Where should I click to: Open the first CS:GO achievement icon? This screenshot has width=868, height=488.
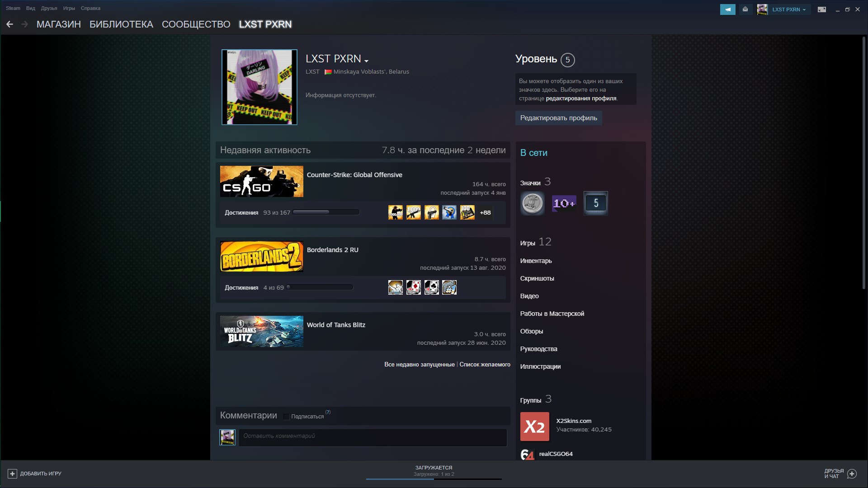(396, 212)
